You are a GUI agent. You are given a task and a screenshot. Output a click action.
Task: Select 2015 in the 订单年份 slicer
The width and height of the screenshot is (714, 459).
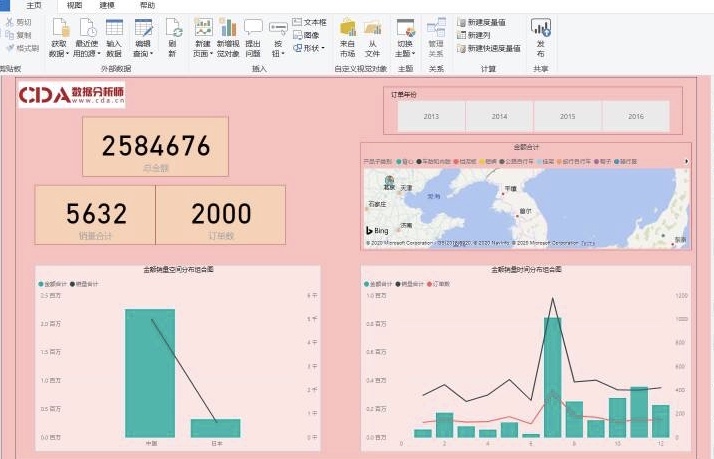pos(568,117)
